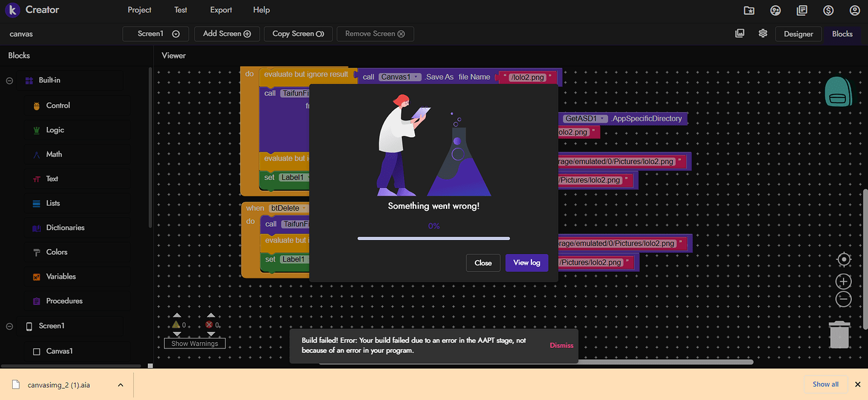Select the Colors block category
Screen dimensions: 868x400
pyautogui.click(x=57, y=252)
